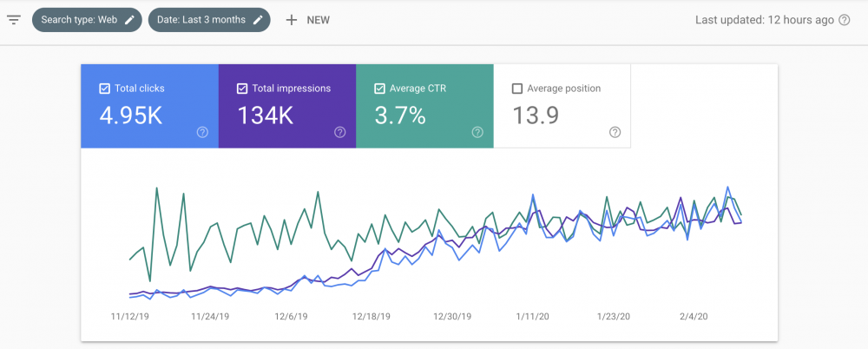Uncheck the Total impressions checkbox
This screenshot has width=868, height=349.
pyautogui.click(x=241, y=89)
